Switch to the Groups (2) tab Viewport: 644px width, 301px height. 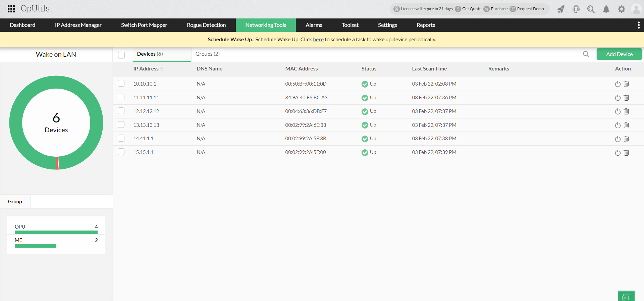click(207, 54)
